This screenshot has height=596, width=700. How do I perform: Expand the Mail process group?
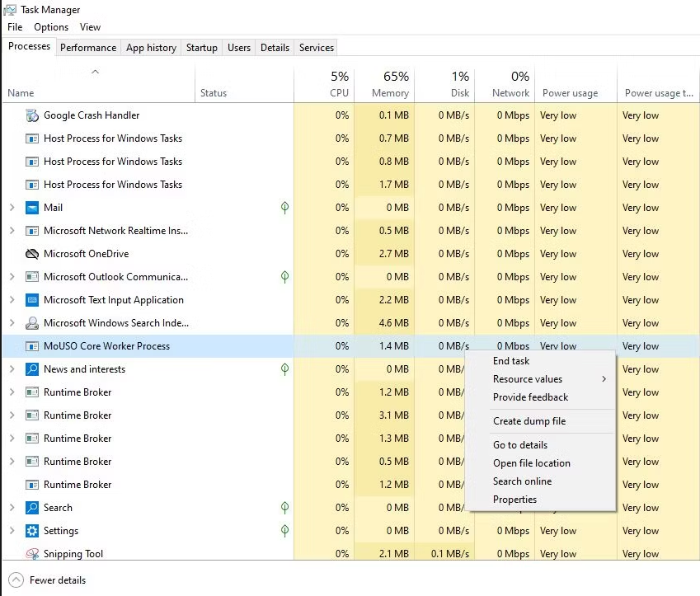click(12, 208)
